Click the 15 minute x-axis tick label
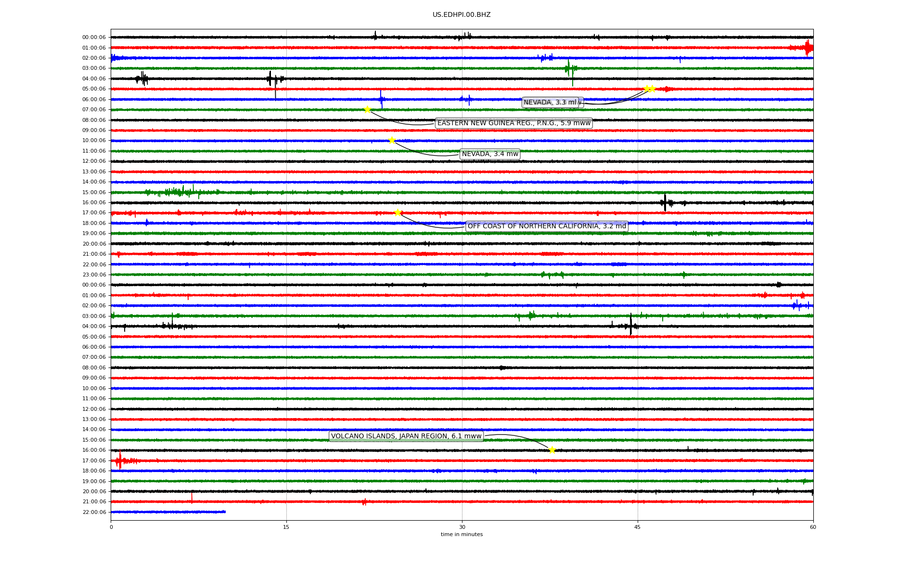The height and width of the screenshot is (578, 924). click(286, 527)
